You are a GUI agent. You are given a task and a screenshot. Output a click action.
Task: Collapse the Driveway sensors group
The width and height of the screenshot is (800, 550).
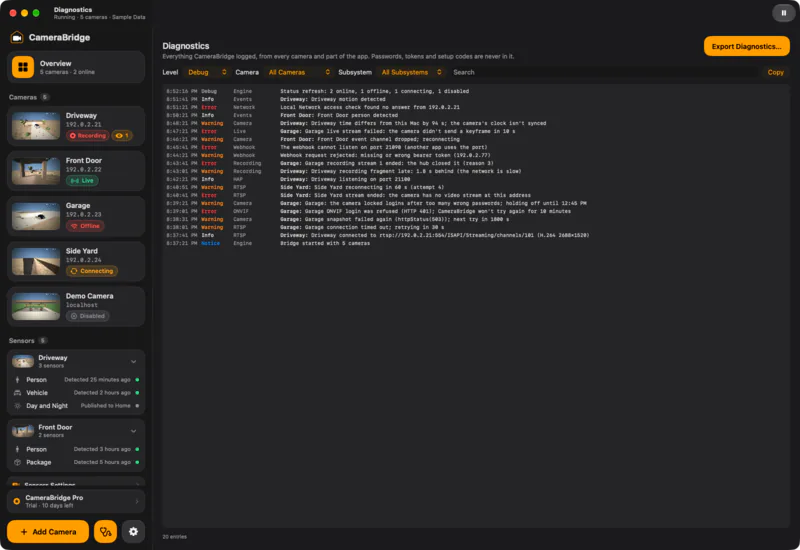[x=134, y=361]
